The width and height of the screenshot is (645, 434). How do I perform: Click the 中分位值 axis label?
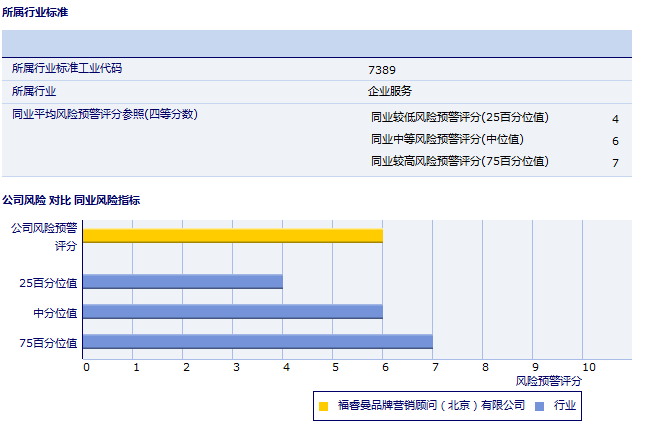(55, 313)
